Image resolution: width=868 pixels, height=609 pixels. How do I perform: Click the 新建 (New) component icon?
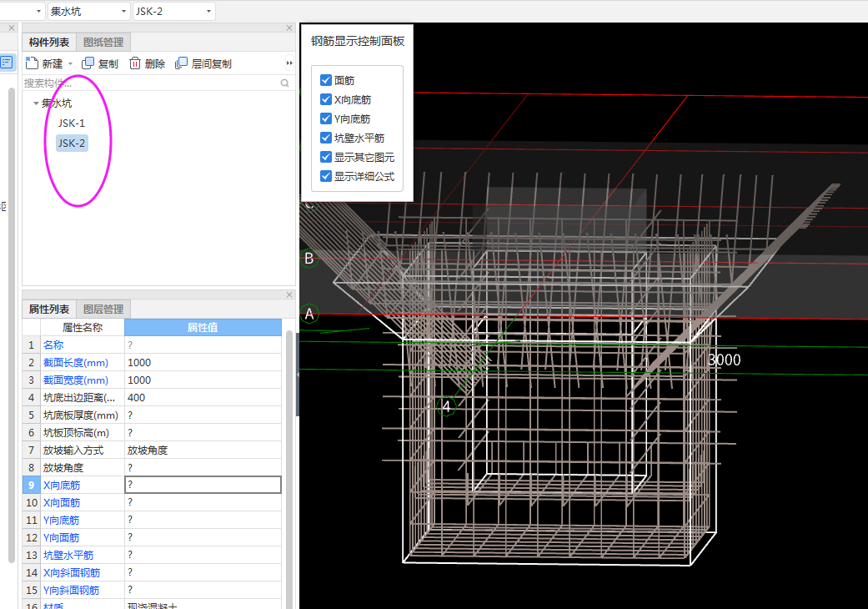click(x=33, y=63)
